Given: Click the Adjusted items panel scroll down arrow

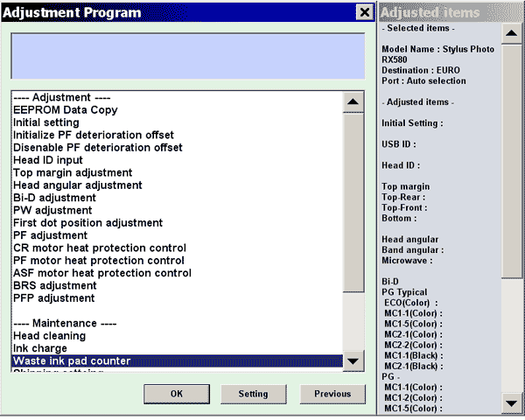Looking at the screenshot, I should [511, 403].
